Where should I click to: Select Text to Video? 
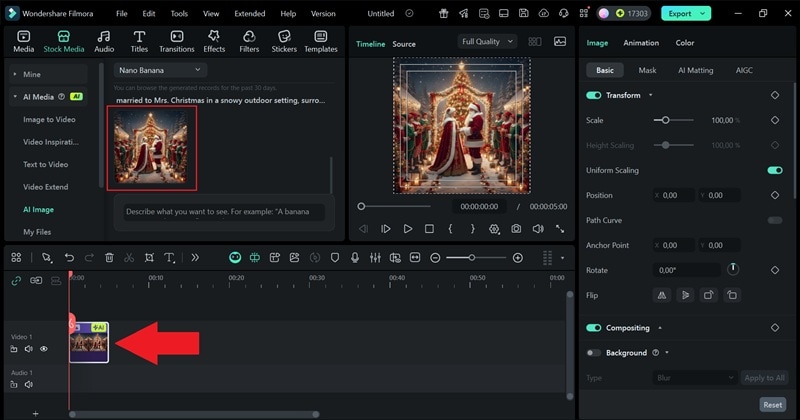pyautogui.click(x=45, y=164)
